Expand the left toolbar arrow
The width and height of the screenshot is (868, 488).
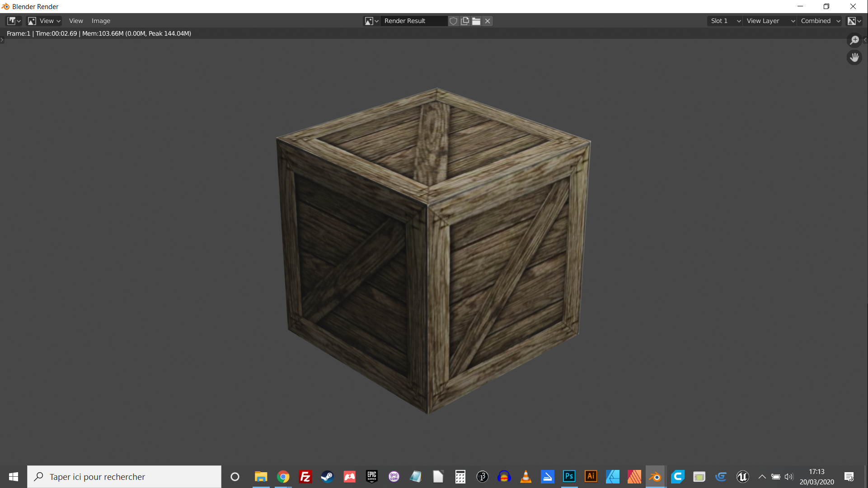click(x=2, y=40)
